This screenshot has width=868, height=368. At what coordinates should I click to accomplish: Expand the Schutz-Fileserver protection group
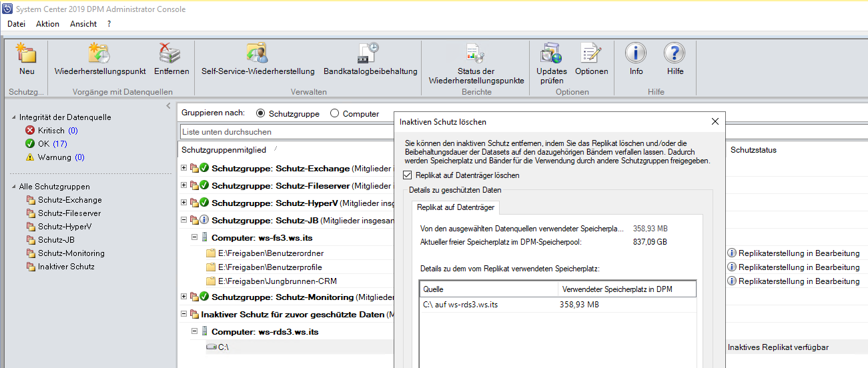[184, 185]
